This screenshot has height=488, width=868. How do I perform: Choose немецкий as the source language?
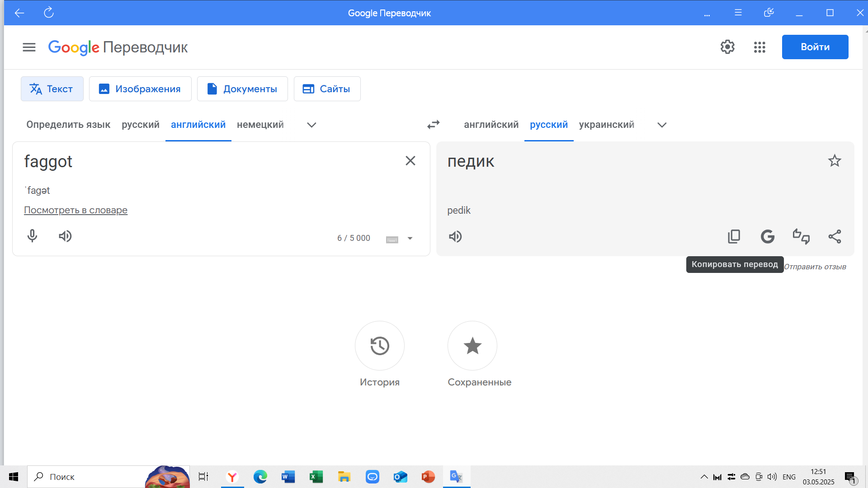click(x=260, y=125)
